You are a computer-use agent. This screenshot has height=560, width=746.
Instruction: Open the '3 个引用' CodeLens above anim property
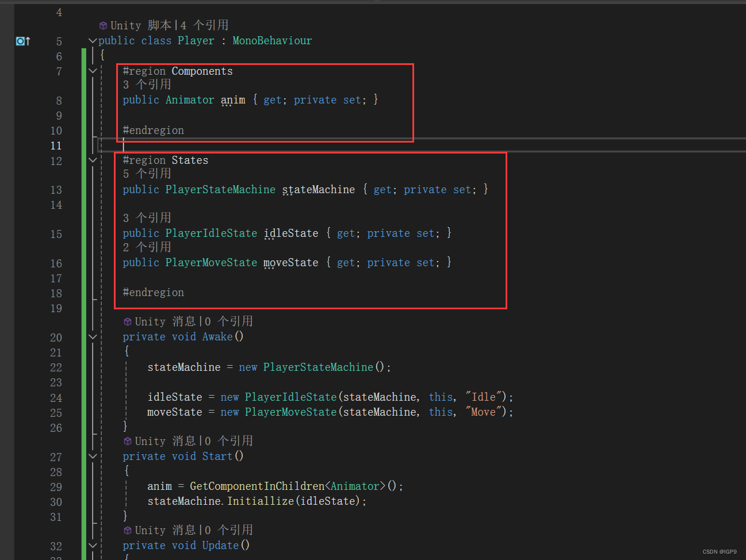tap(147, 85)
